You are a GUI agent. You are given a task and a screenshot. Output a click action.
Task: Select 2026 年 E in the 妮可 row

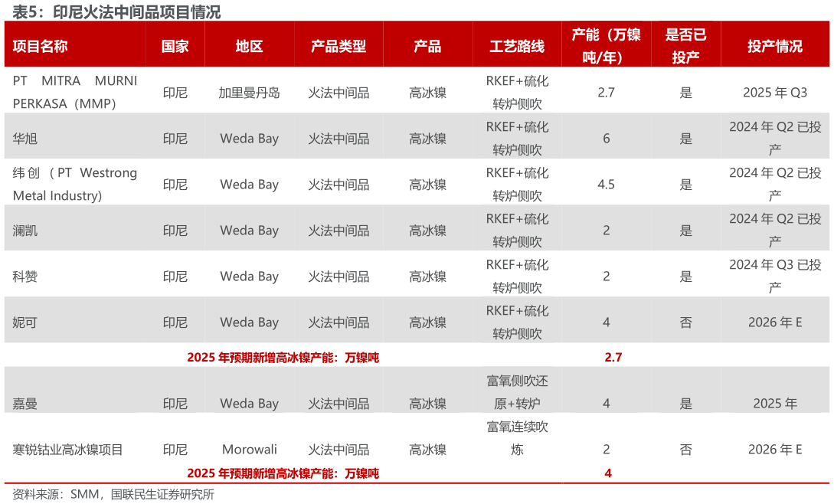coord(775,322)
